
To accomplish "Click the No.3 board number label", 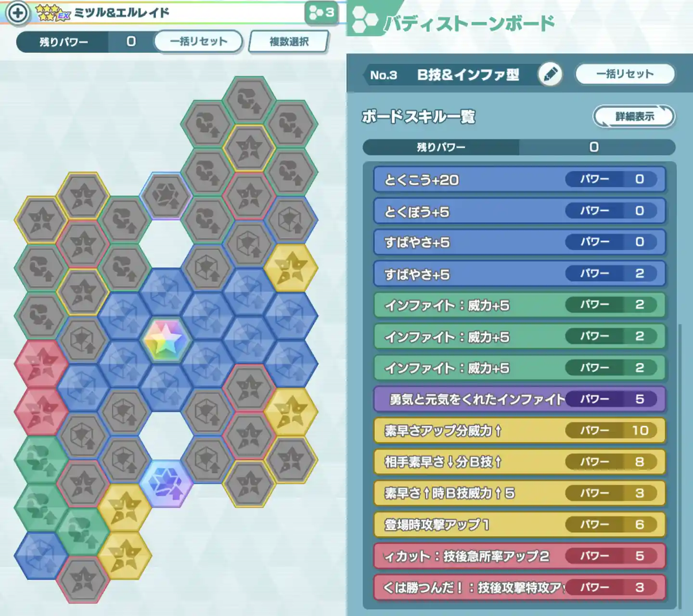I will [x=384, y=75].
